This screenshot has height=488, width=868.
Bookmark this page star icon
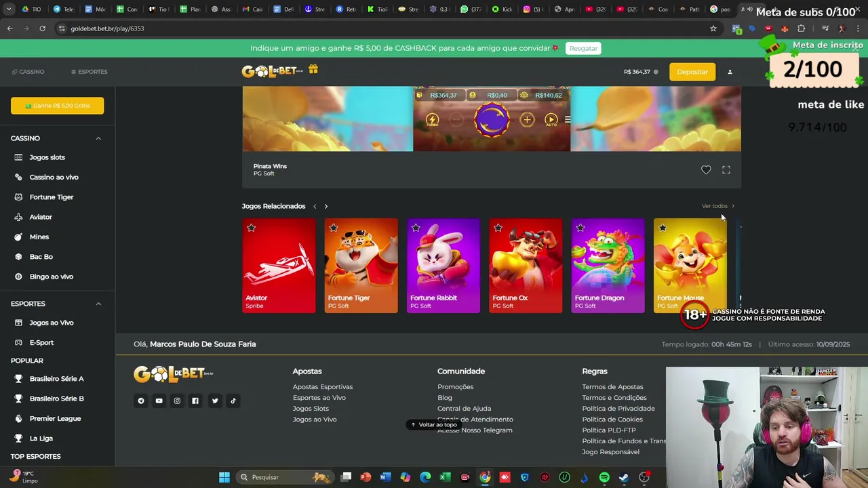click(713, 28)
